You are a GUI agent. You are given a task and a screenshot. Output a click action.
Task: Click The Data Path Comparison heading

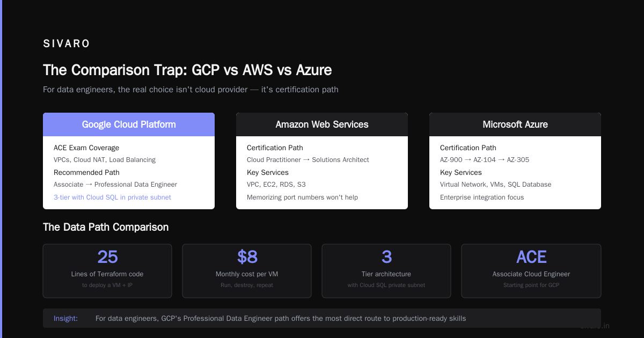pos(106,227)
